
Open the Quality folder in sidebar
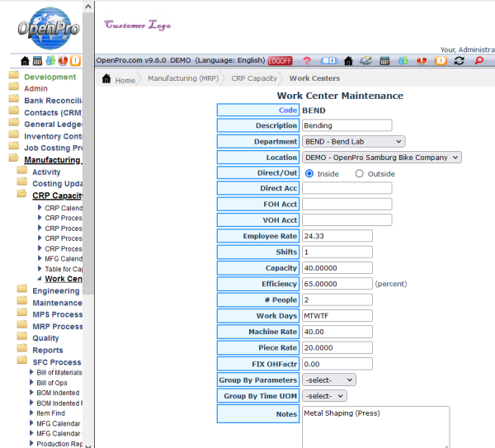pos(45,338)
